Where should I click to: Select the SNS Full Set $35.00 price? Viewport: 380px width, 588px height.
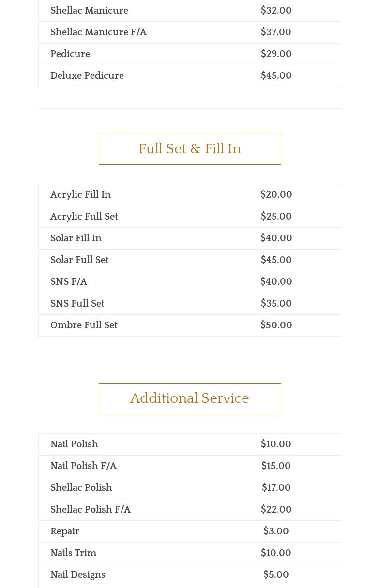pos(276,304)
